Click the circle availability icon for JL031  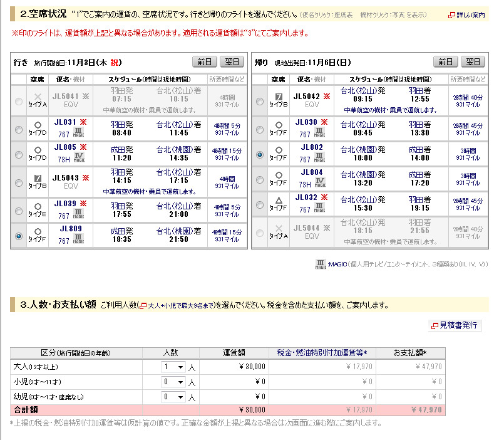[x=38, y=125]
